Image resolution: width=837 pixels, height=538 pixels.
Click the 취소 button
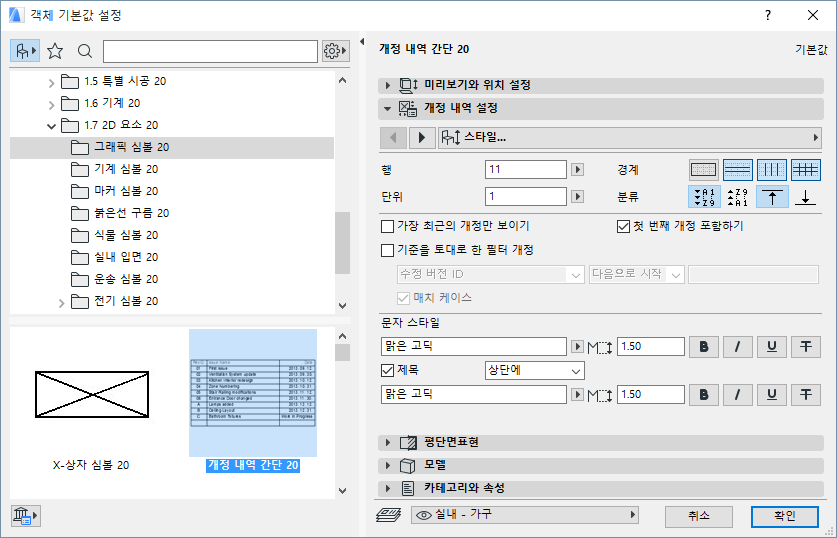[x=699, y=516]
